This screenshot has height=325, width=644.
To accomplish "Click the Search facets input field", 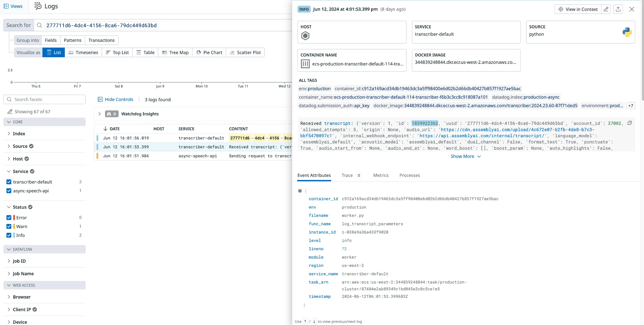I will [x=47, y=99].
